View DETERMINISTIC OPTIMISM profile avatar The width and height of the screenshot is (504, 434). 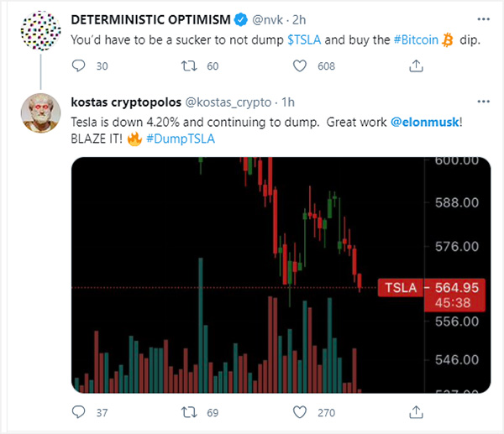[40, 30]
